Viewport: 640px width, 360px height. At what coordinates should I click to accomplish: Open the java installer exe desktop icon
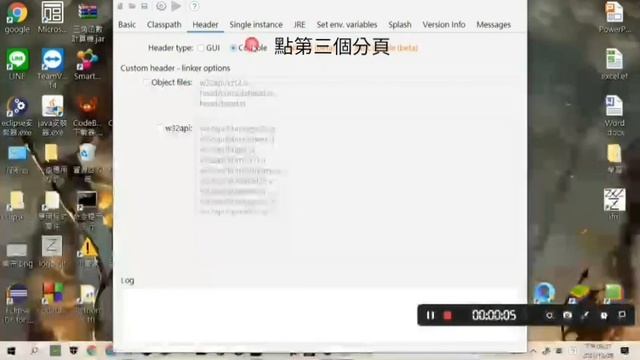[x=52, y=116]
